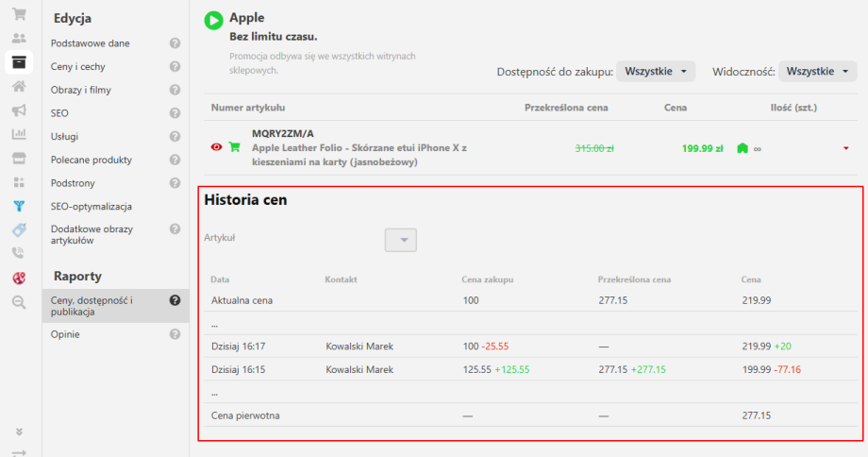Viewport: 868px width, 457px height.
Task: Click Cena pierwotna row label
Action: pyautogui.click(x=245, y=415)
